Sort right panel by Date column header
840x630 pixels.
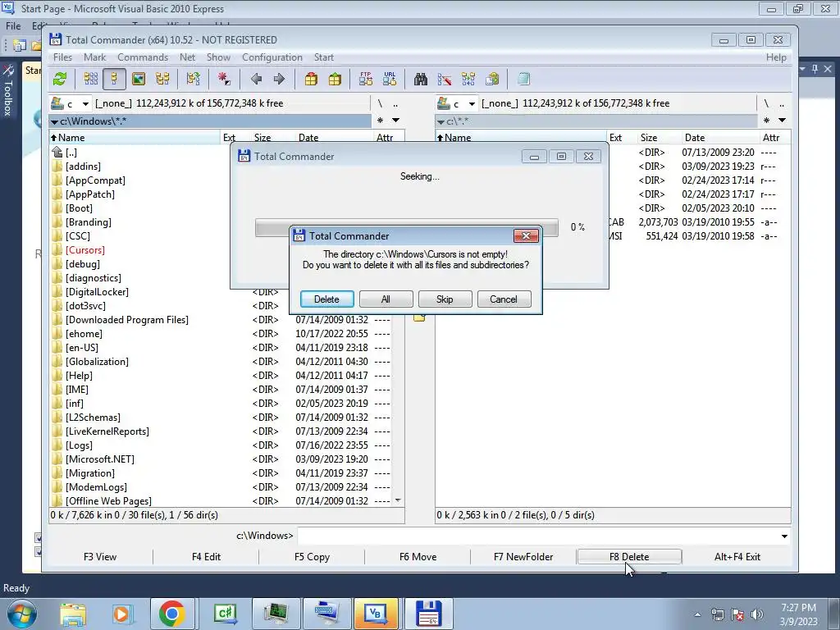(720, 138)
